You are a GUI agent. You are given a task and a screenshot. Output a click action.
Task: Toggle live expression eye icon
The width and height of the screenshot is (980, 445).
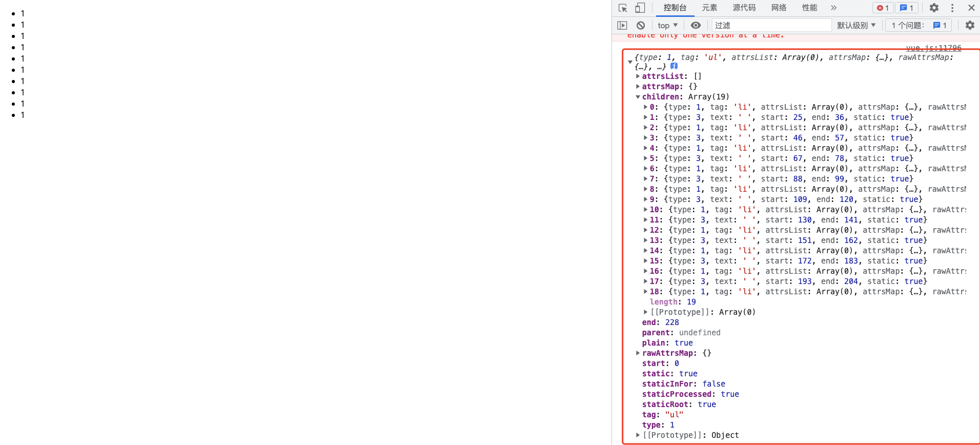coord(696,25)
